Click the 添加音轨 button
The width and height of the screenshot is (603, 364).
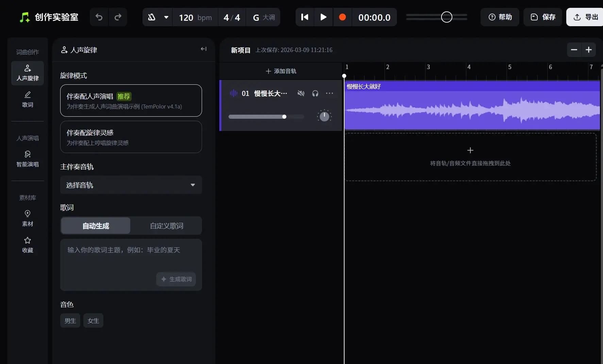(281, 71)
